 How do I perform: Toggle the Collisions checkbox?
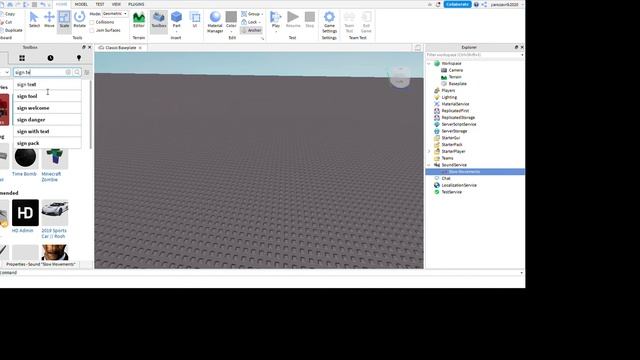tap(92, 22)
